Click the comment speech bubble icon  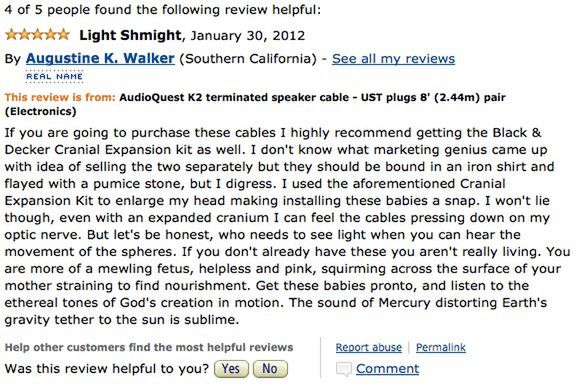tap(343, 369)
